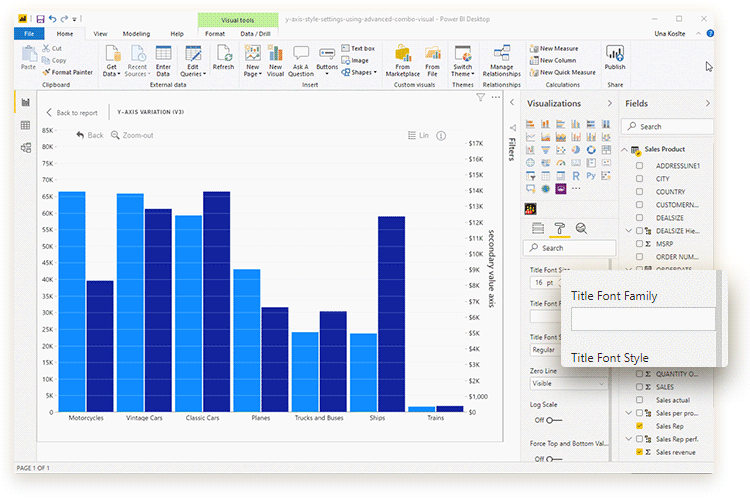Switch to Model view in left sidebar
750x500 pixels.
(x=26, y=148)
